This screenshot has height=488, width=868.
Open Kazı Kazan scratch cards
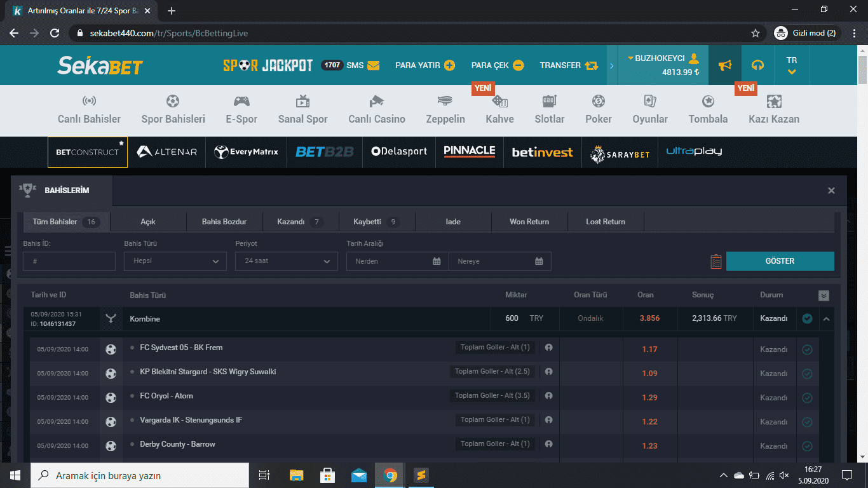[774, 110]
